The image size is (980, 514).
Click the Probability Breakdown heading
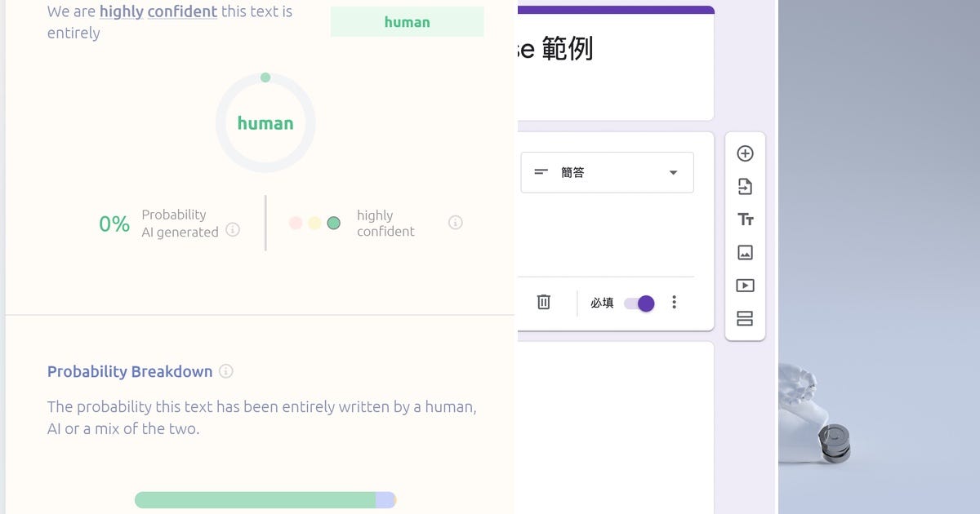(130, 371)
